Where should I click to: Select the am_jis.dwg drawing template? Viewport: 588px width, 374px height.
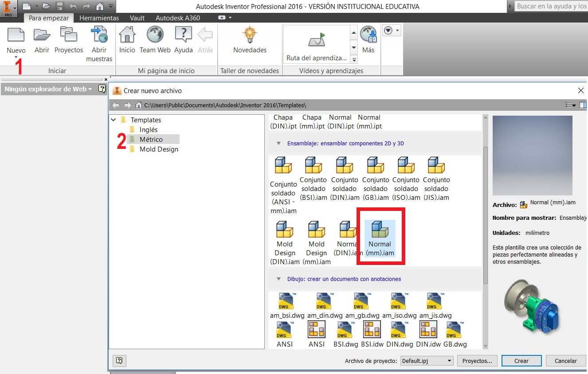point(435,306)
